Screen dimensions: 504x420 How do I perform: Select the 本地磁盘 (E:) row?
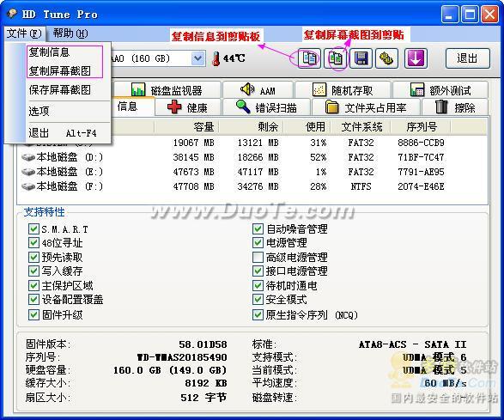coord(252,172)
